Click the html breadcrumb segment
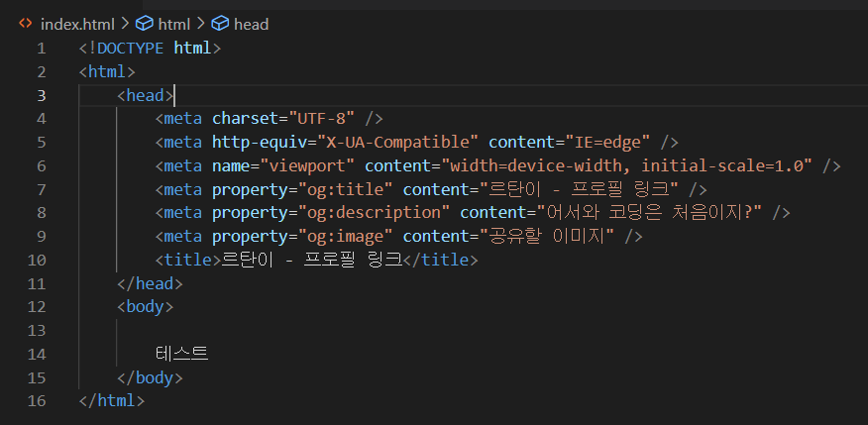This screenshot has height=425, width=868. (x=173, y=25)
